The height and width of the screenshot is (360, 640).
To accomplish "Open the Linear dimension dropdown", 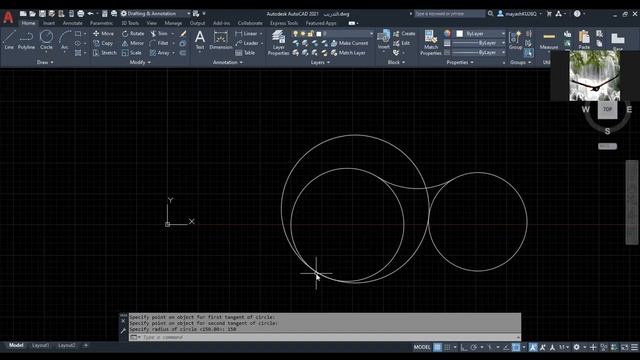I will tap(261, 33).
